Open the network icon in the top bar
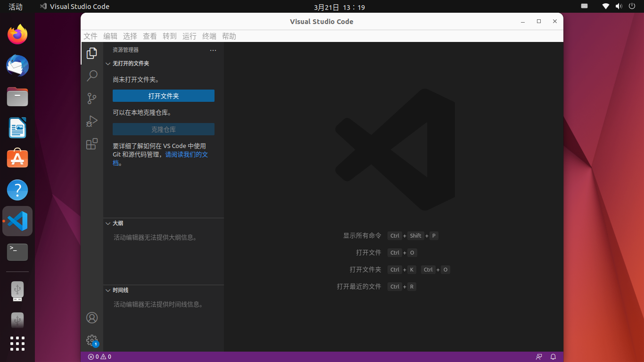This screenshot has width=644, height=362. pyautogui.click(x=606, y=7)
